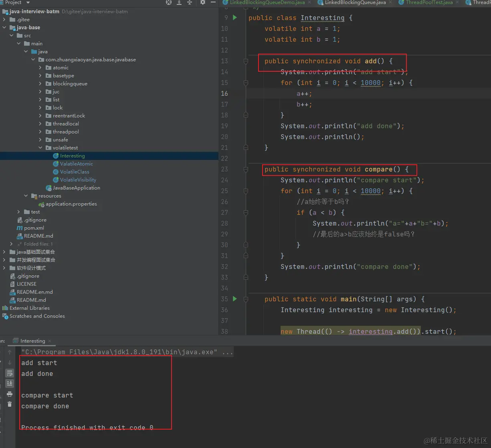Toggle soft-wrap in the Run console

coord(10,373)
